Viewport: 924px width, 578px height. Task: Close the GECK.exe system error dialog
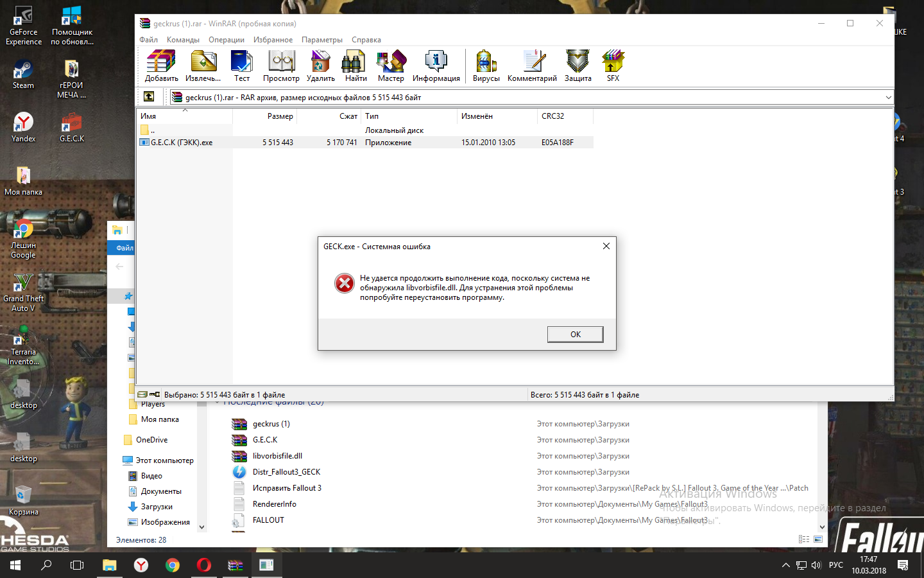coord(606,246)
